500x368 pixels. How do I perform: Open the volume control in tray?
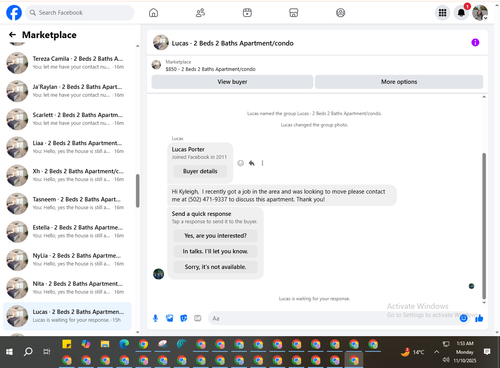446,360
